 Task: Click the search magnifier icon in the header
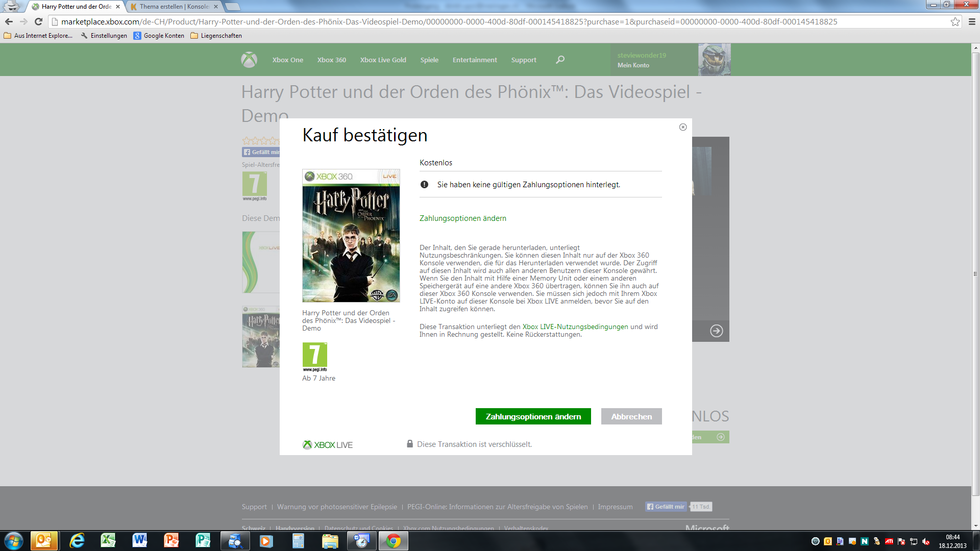560,60
